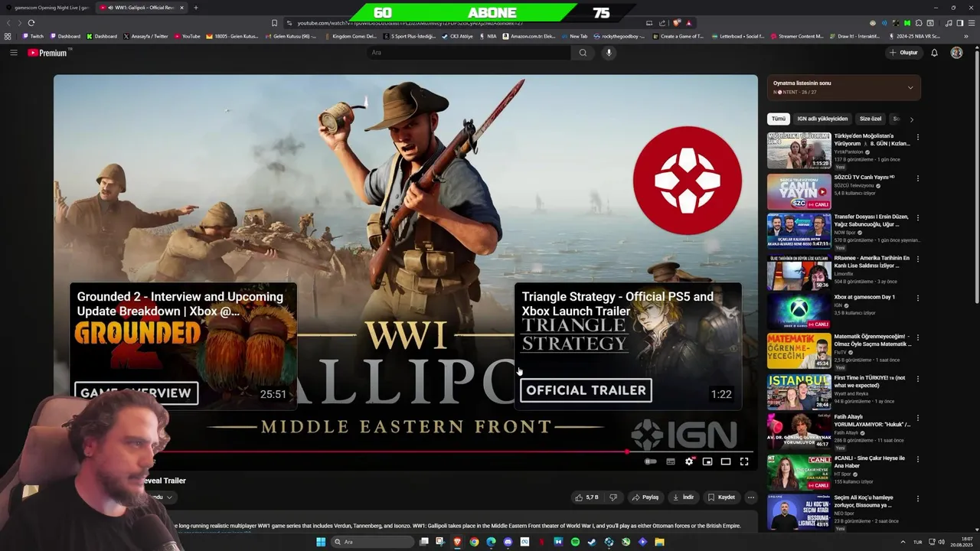Show hidden tray icons with the chevron
Screen dimensions: 980x551
pyautogui.click(x=903, y=542)
